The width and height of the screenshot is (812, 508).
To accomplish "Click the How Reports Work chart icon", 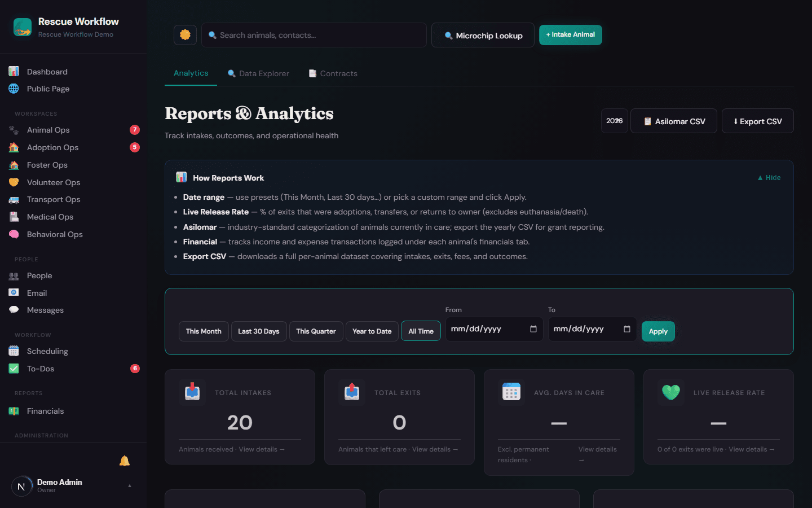I will click(181, 177).
